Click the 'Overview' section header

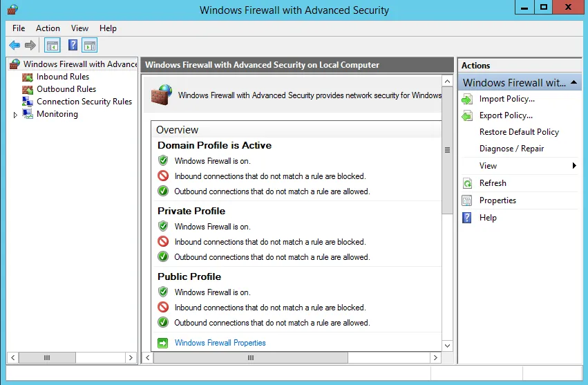177,130
